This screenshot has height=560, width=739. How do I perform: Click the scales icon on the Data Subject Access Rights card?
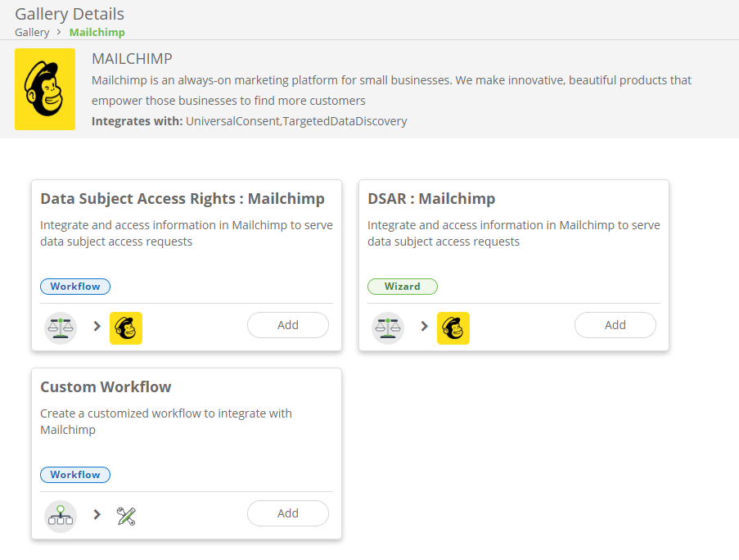point(61,326)
